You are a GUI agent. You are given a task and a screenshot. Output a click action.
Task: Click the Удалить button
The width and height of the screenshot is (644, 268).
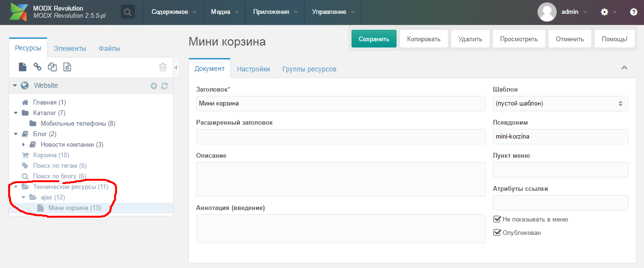pos(470,39)
